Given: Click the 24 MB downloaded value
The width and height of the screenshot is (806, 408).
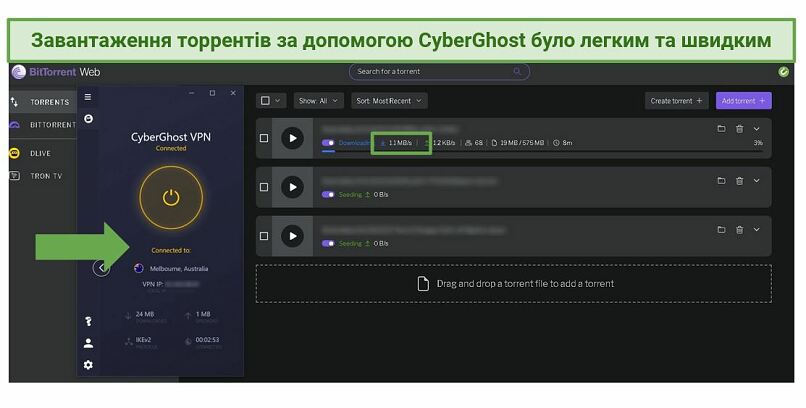Looking at the screenshot, I should tap(145, 314).
